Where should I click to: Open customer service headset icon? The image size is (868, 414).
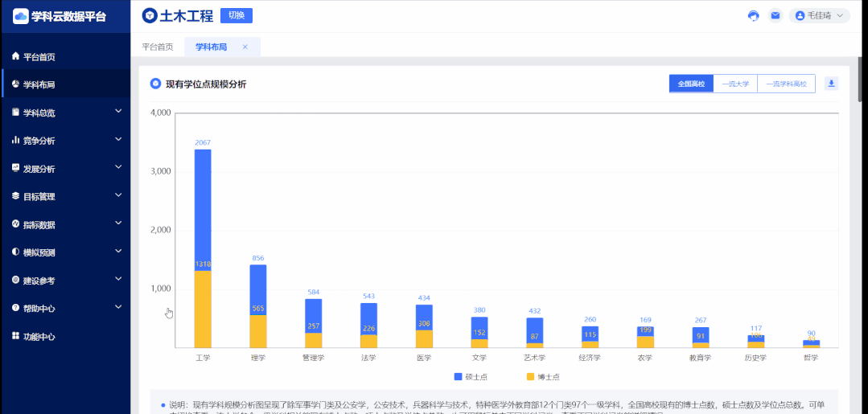coord(754,15)
